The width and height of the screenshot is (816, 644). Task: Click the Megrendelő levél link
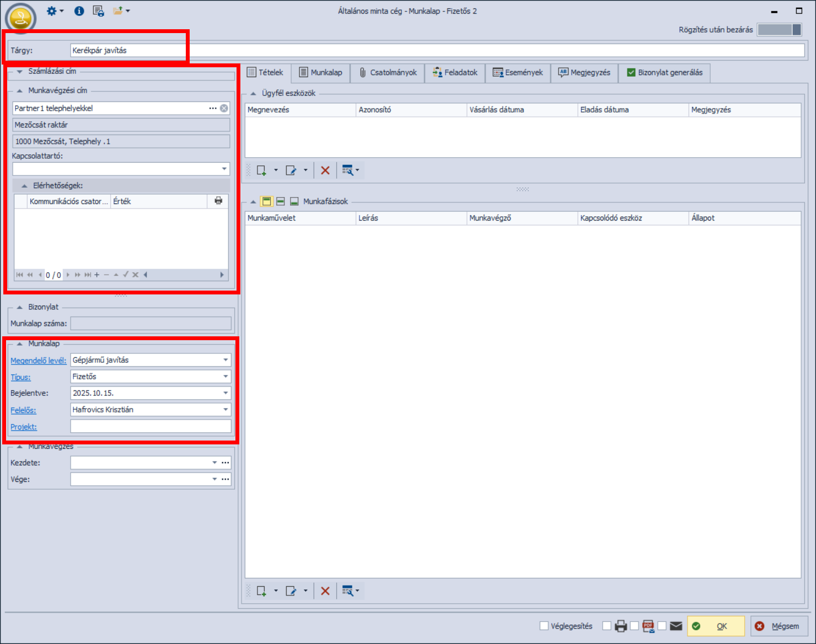(x=38, y=361)
